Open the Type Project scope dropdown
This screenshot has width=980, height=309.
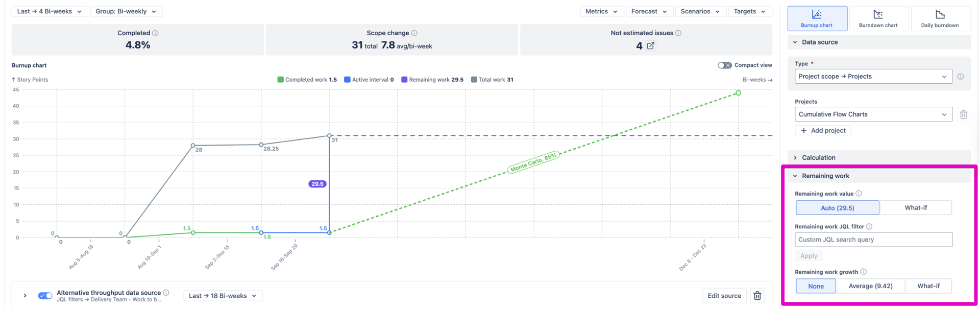(873, 77)
